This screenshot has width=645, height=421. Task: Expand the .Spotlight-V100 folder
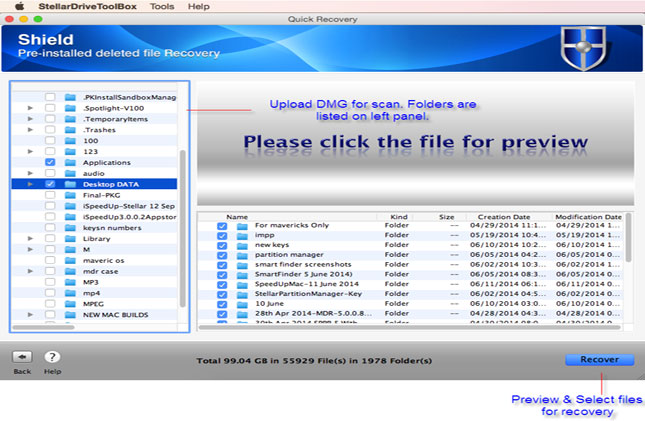pyautogui.click(x=30, y=108)
